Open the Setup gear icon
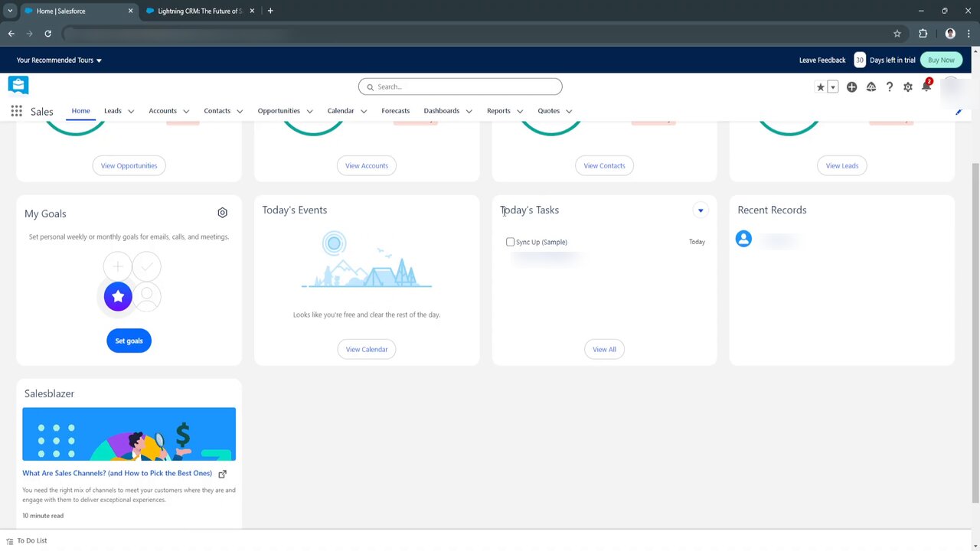The image size is (980, 551). [907, 87]
